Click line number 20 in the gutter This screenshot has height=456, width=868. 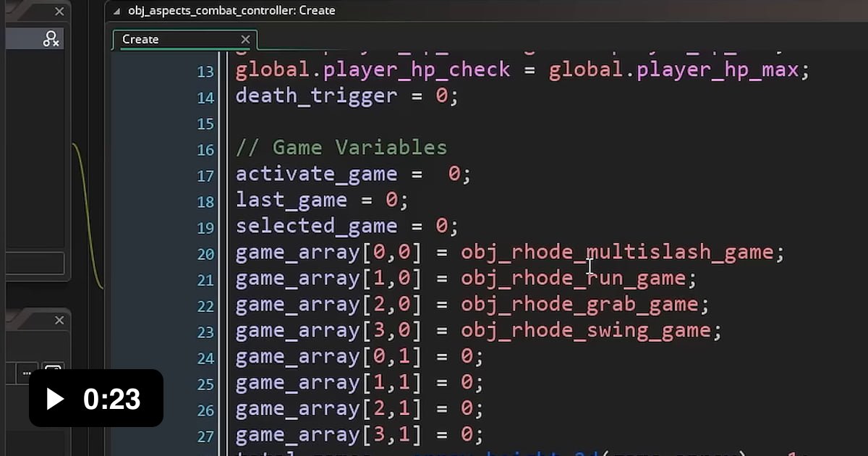point(205,254)
